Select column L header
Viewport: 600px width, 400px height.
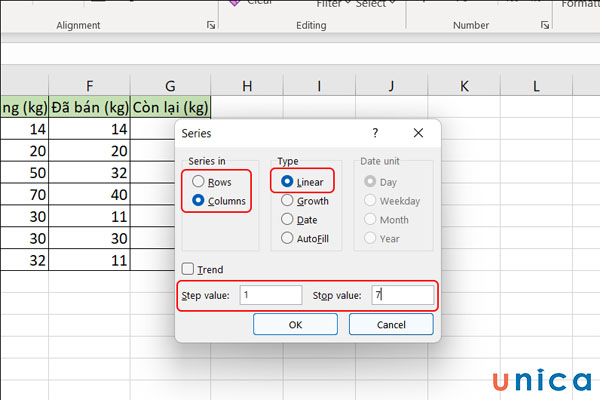[536, 87]
